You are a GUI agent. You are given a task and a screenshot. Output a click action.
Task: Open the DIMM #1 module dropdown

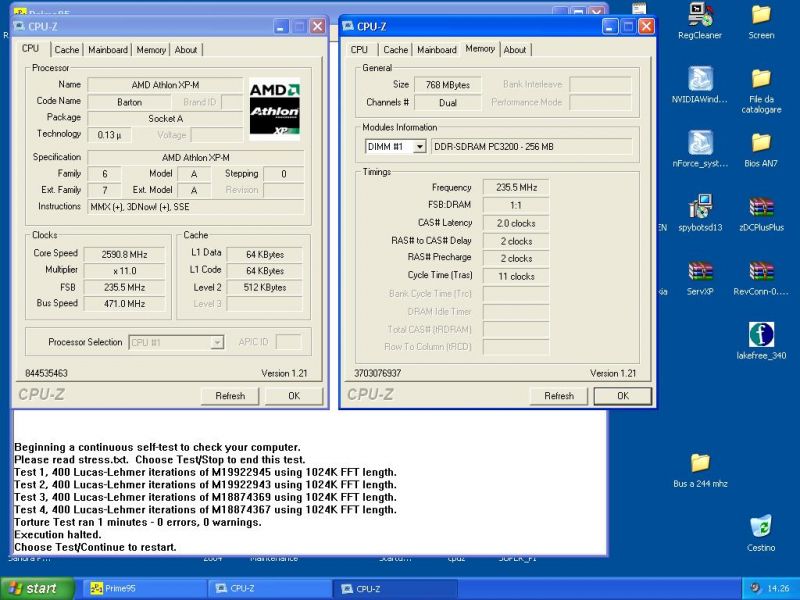click(419, 147)
